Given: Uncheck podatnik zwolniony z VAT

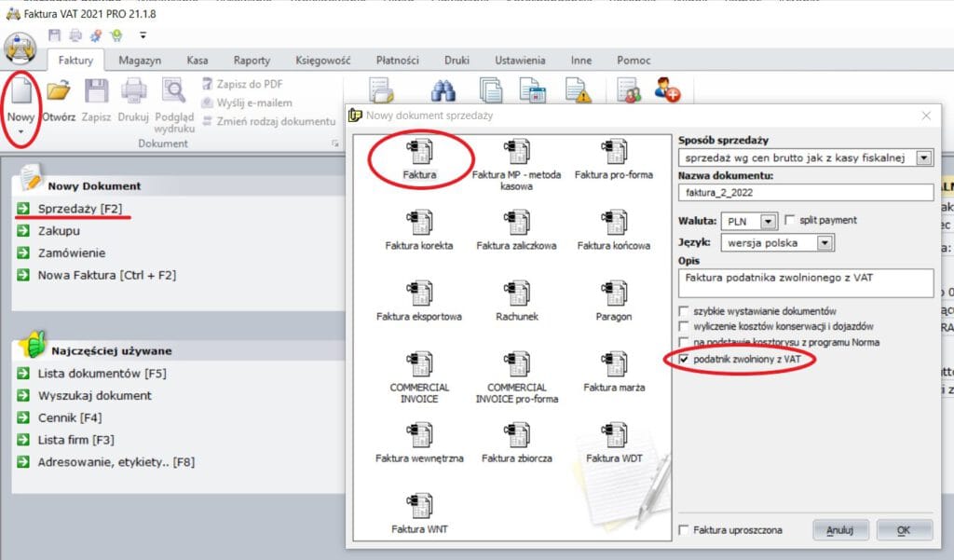Looking at the screenshot, I should [686, 359].
